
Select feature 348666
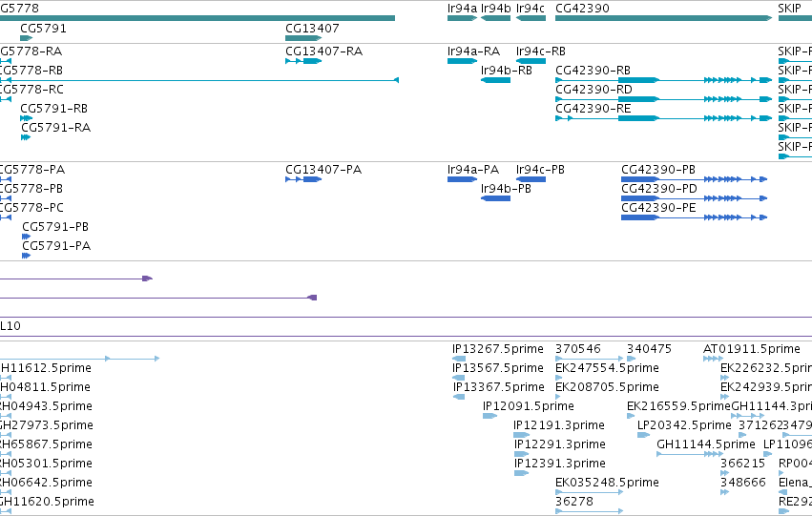click(742, 484)
